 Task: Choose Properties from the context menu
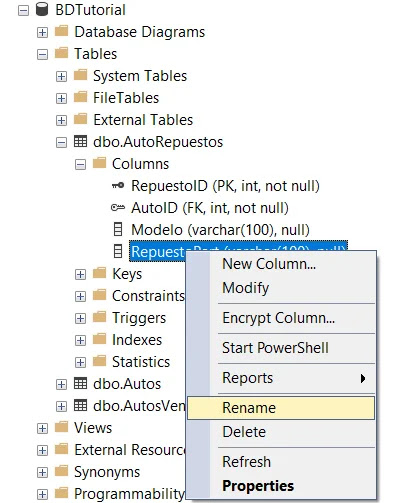pyautogui.click(x=281, y=486)
